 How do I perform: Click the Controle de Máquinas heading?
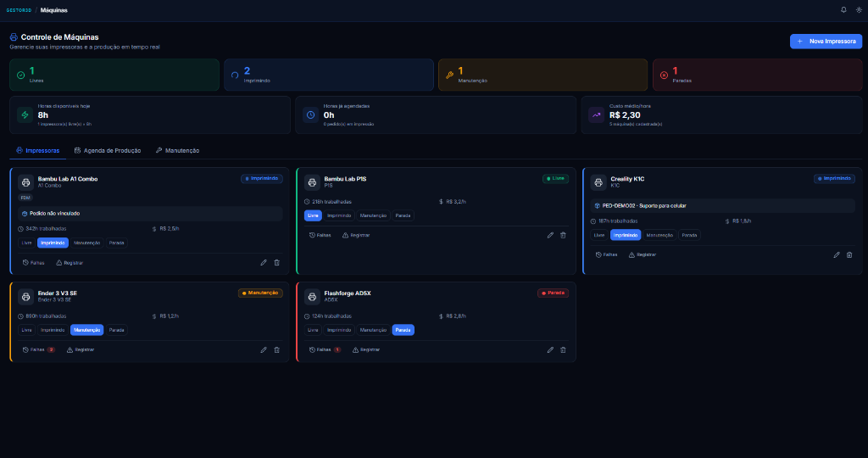tap(60, 37)
